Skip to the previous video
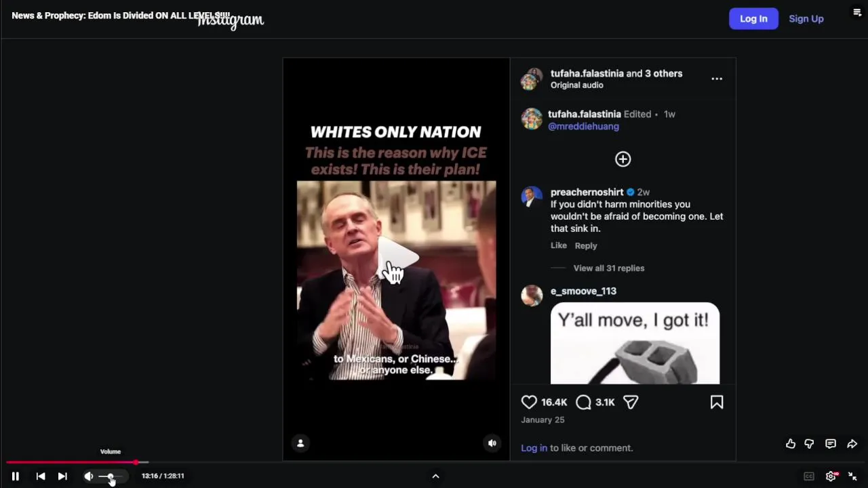This screenshot has width=868, height=488. [41, 476]
